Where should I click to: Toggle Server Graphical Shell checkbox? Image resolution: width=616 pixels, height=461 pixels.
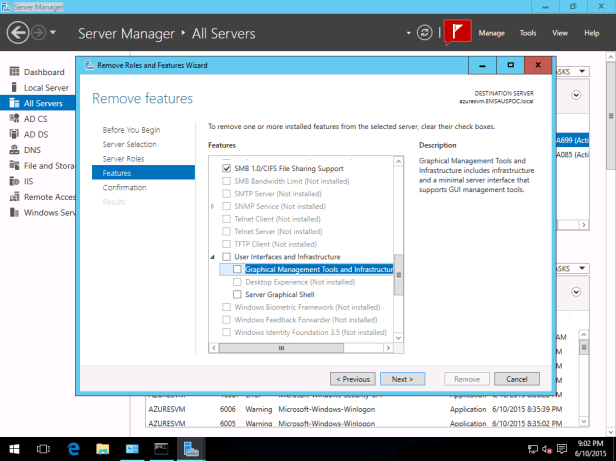(x=237, y=295)
